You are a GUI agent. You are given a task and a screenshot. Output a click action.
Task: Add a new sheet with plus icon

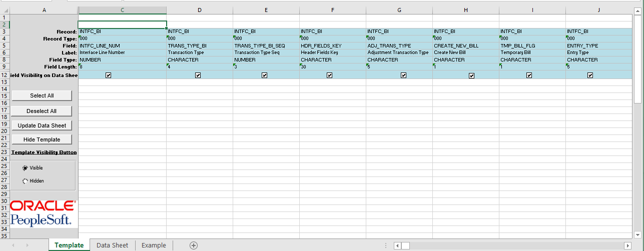pyautogui.click(x=194, y=245)
